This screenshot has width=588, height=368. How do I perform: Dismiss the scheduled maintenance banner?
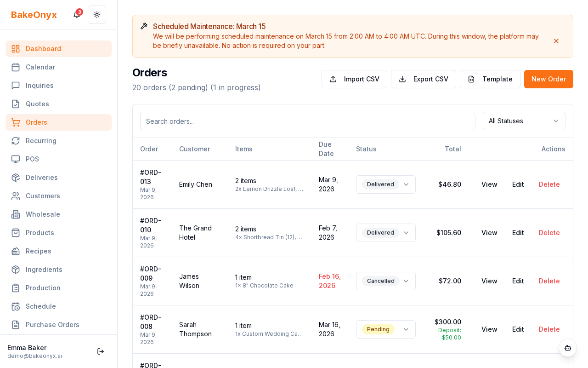point(556,41)
